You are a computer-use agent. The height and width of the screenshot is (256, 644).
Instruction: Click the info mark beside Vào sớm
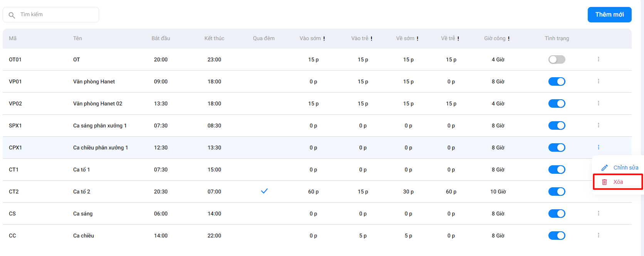(324, 39)
